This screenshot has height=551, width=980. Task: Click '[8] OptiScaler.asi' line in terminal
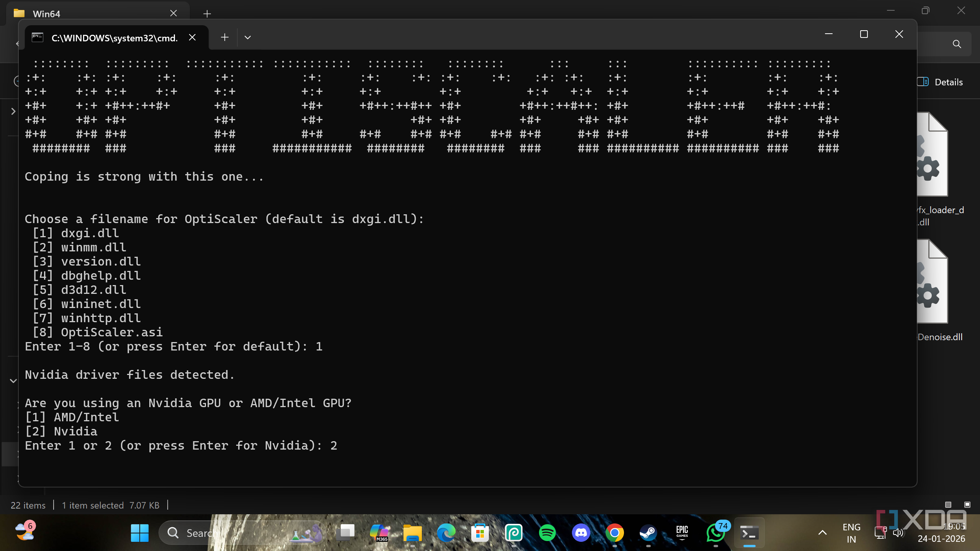pyautogui.click(x=98, y=332)
